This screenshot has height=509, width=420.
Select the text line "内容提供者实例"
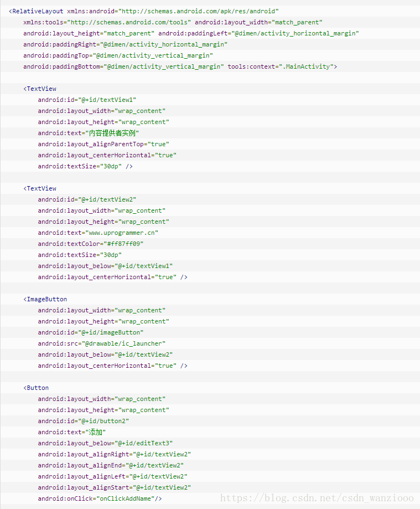88,133
